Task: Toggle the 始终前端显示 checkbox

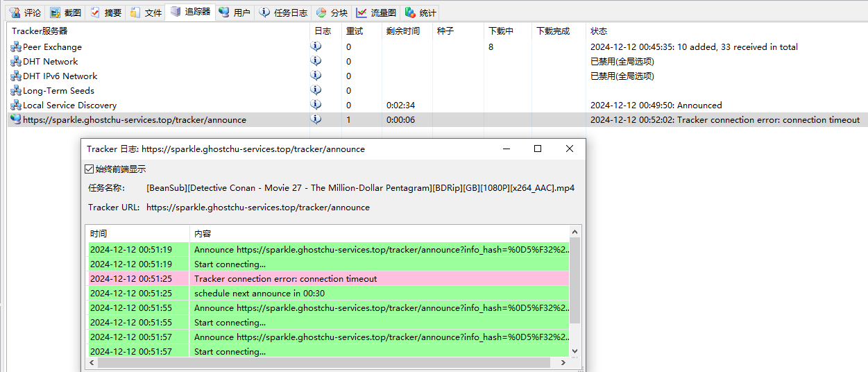Action: pyautogui.click(x=89, y=169)
